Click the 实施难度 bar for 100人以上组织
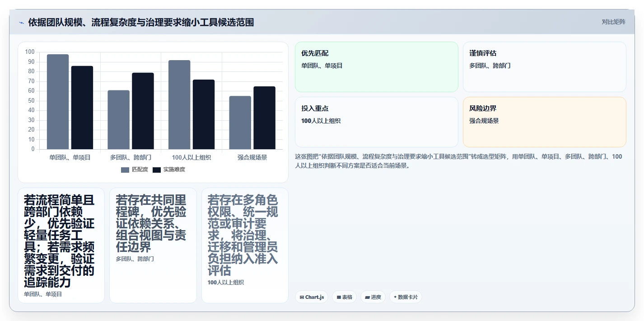The image size is (644, 321). (204, 114)
